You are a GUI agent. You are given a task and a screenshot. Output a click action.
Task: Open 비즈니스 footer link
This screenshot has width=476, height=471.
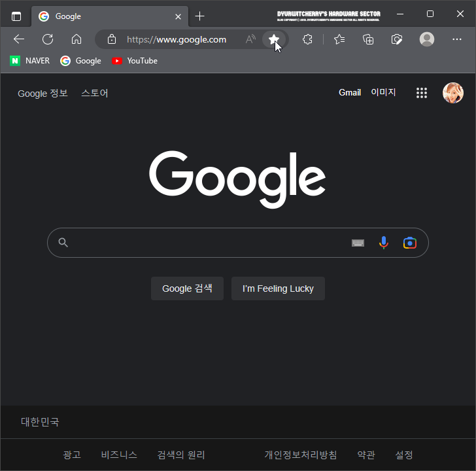click(119, 455)
